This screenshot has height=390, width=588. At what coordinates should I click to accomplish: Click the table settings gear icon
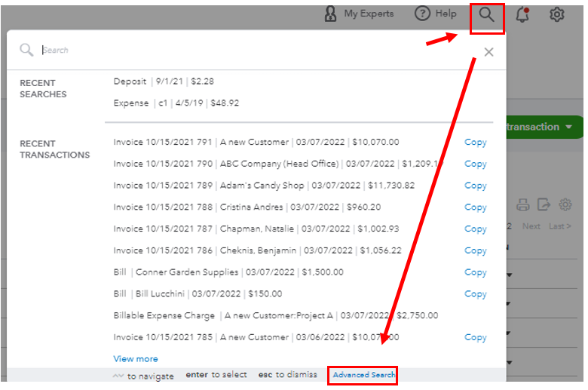pos(565,204)
